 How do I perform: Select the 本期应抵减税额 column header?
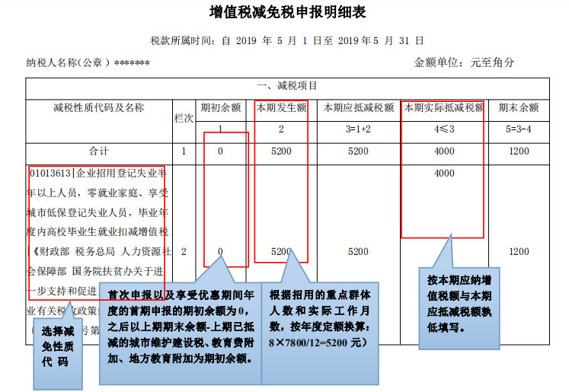click(359, 107)
